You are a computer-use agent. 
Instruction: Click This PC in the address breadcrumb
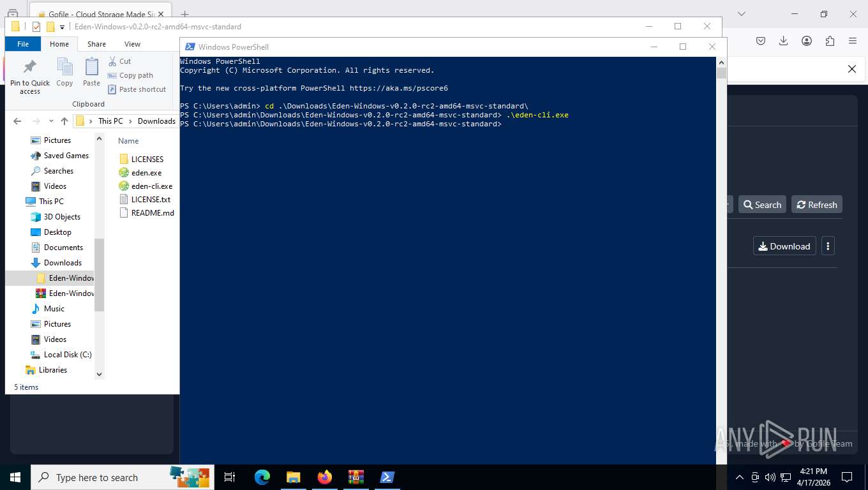click(x=110, y=121)
